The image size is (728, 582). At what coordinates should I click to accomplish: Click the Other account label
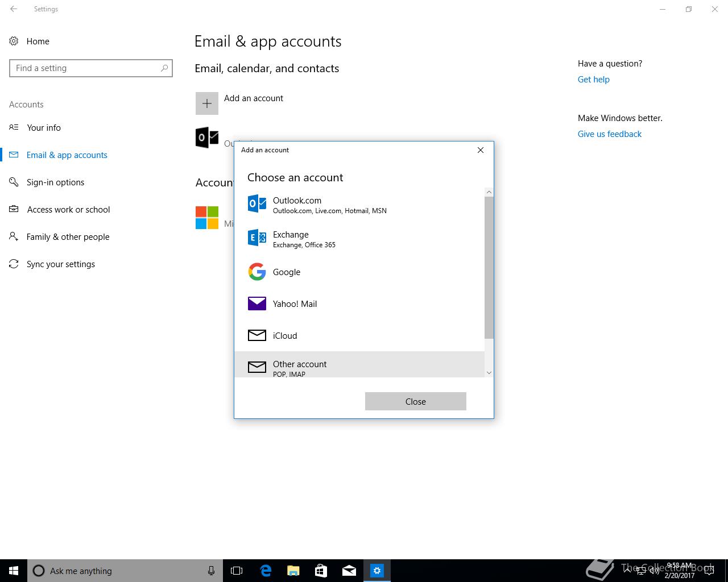[x=300, y=364]
